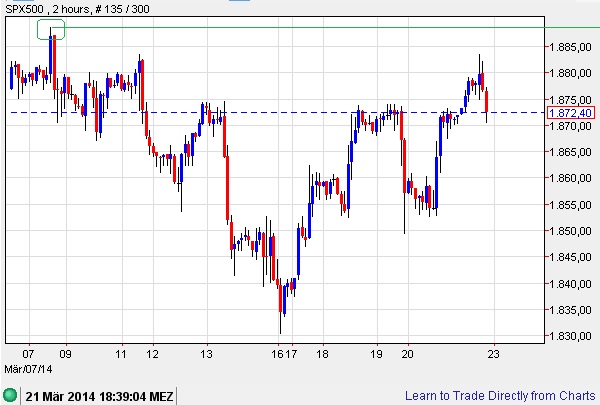Click the date label 07 on time axis
Image resolution: width=600 pixels, height=405 pixels.
coord(28,354)
